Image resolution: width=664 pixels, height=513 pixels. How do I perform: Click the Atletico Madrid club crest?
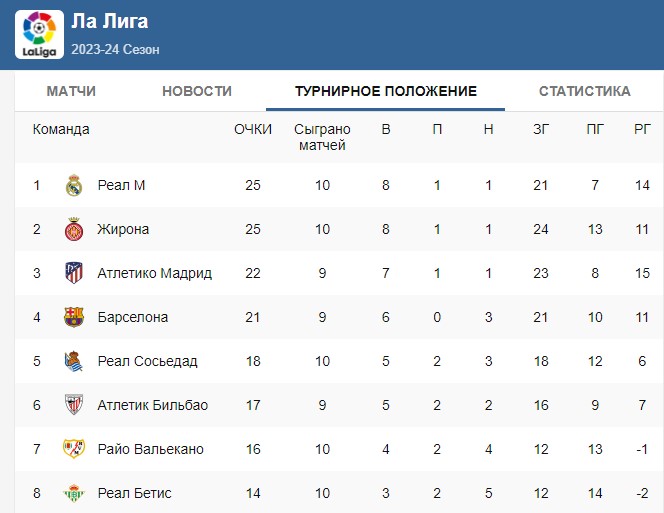click(74, 273)
